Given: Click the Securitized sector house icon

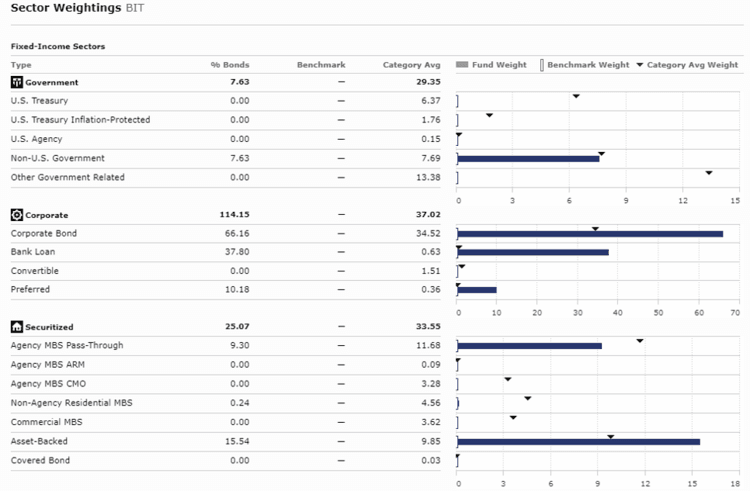Looking at the screenshot, I should coord(16,327).
